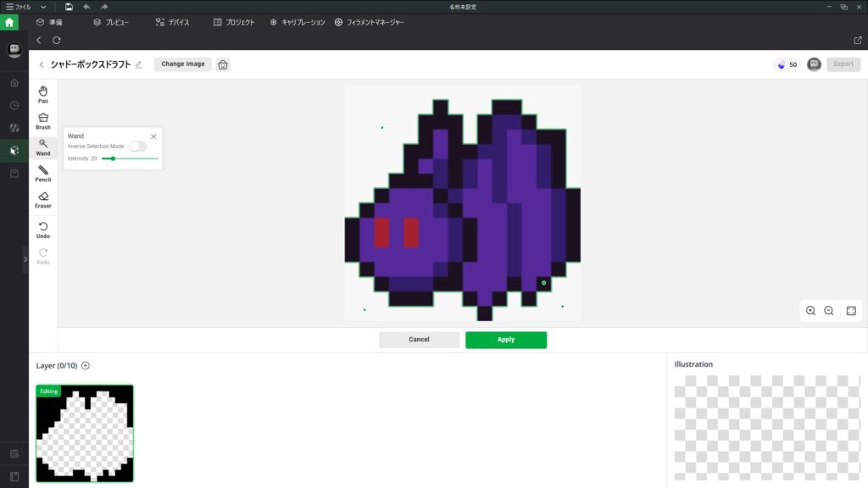Click the save icon in title bar
This screenshot has width=868, height=488.
click(x=69, y=7)
